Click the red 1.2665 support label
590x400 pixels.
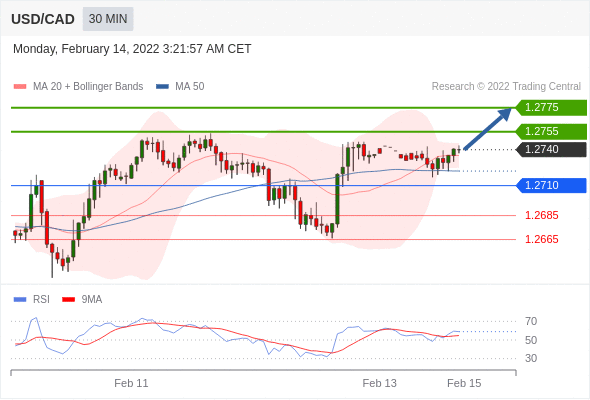(541, 239)
